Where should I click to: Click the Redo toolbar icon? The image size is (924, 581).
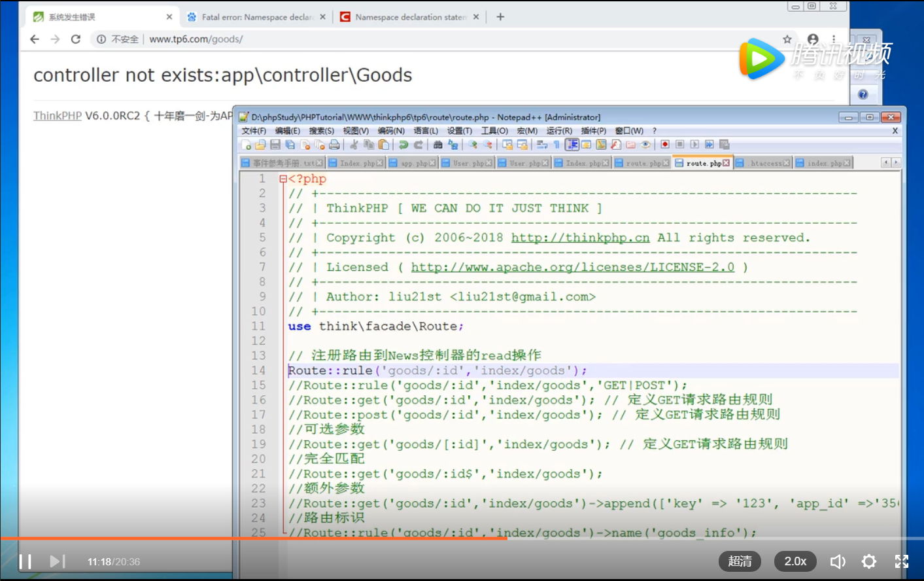419,145
